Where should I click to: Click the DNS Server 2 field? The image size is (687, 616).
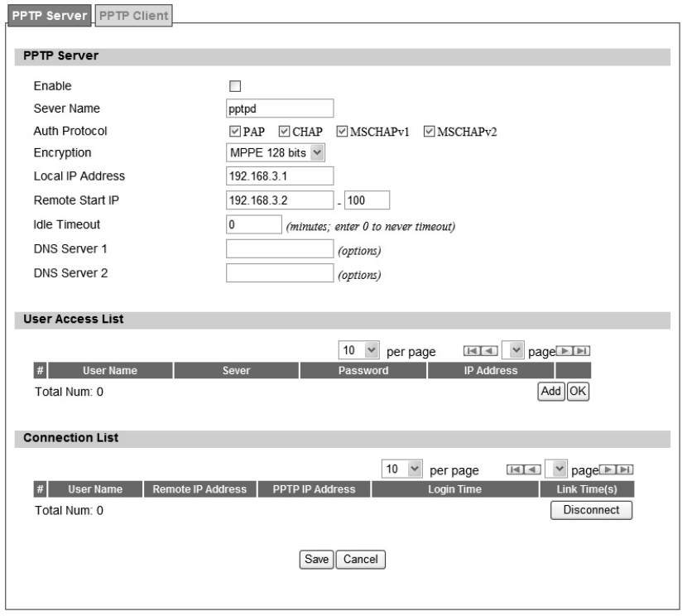(x=280, y=273)
